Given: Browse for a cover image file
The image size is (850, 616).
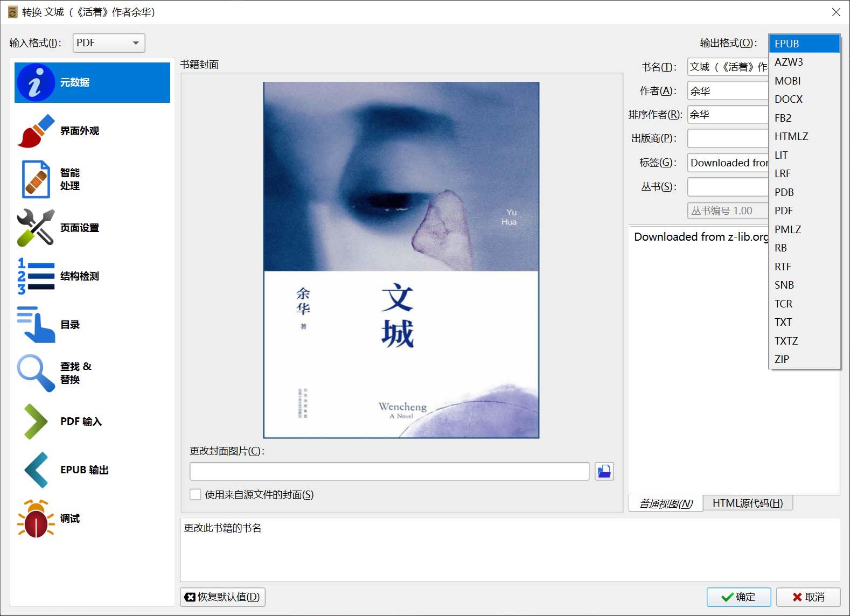Looking at the screenshot, I should (x=604, y=471).
